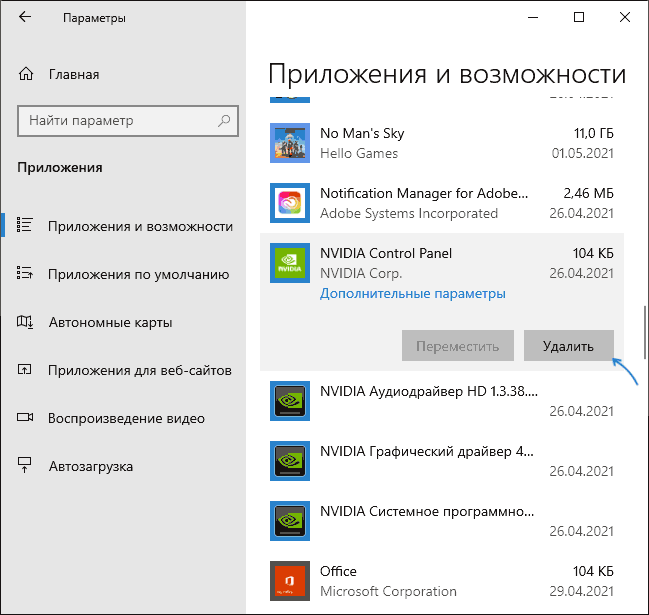The width and height of the screenshot is (649, 615).
Task: Click the disabled Переместить button
Action: 458,346
